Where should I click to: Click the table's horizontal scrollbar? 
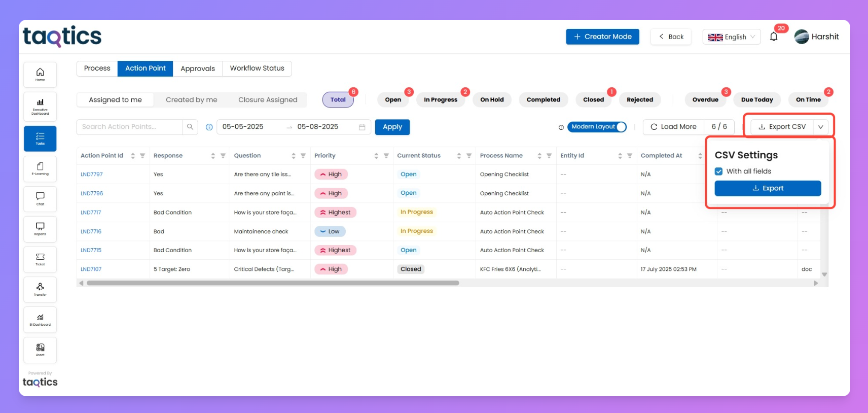(273, 283)
